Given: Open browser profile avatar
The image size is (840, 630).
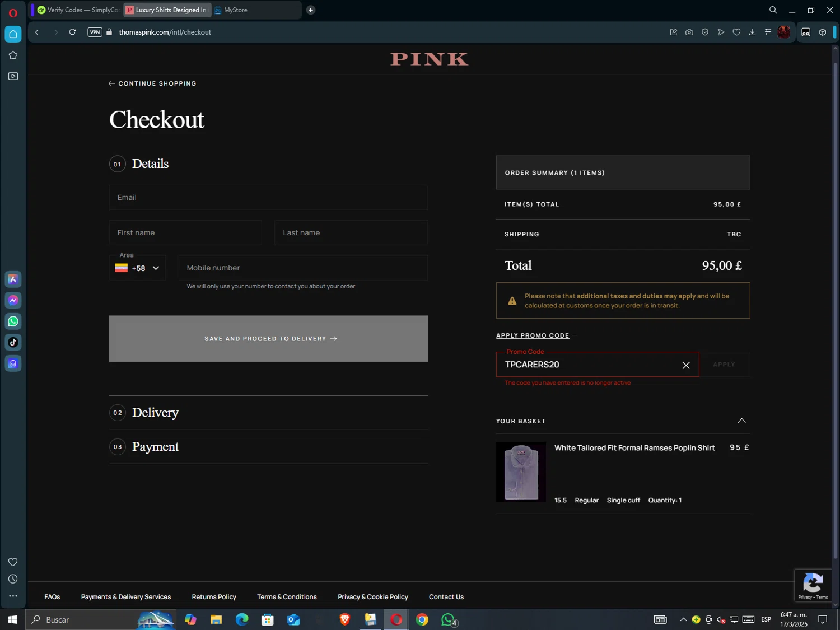Looking at the screenshot, I should pos(784,32).
